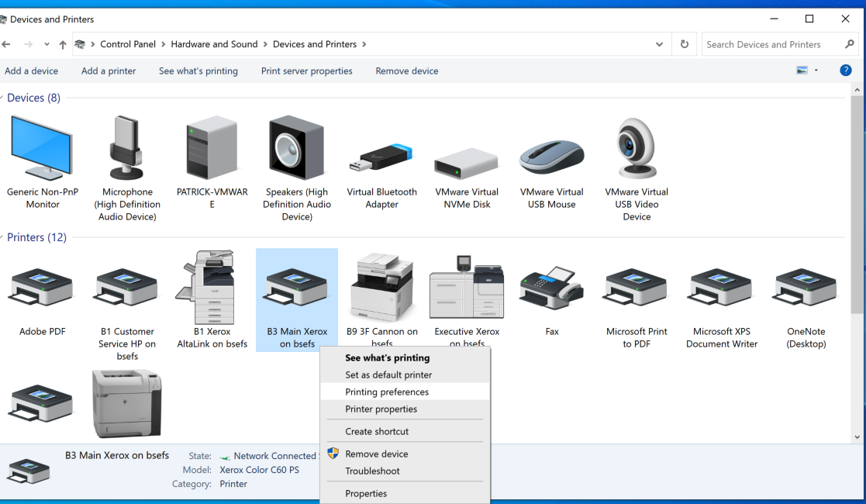Expand the chevron after Hardware and Sound

click(265, 44)
